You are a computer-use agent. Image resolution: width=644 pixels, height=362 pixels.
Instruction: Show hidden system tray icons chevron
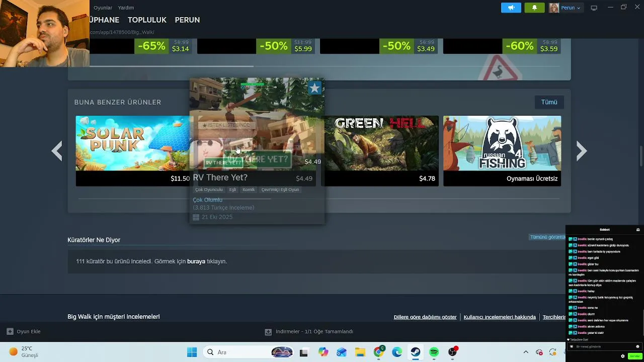coord(526,352)
